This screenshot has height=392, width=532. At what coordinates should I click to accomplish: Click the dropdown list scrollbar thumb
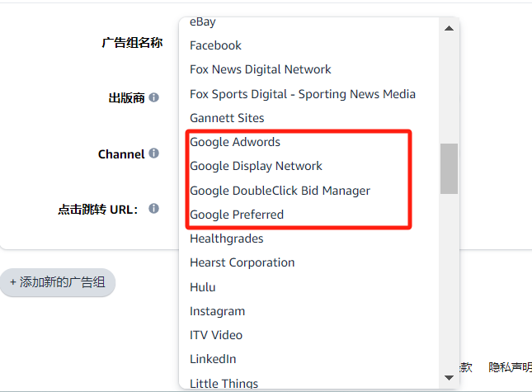click(449, 168)
